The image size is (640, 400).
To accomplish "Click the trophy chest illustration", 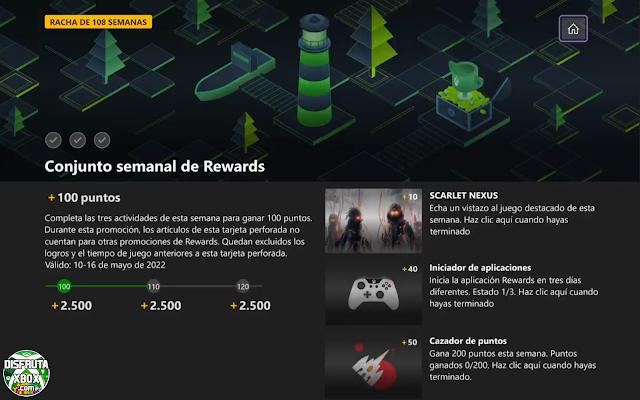I will click(x=469, y=96).
